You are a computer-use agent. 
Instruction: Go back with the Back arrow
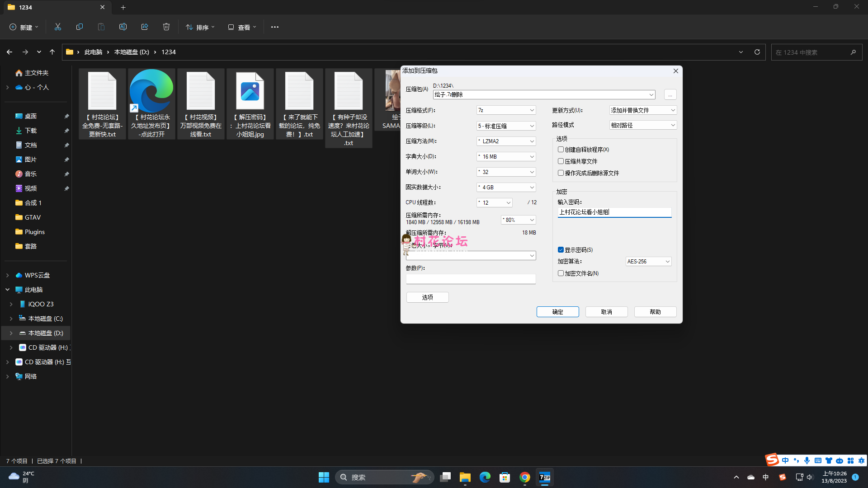tap(9, 52)
